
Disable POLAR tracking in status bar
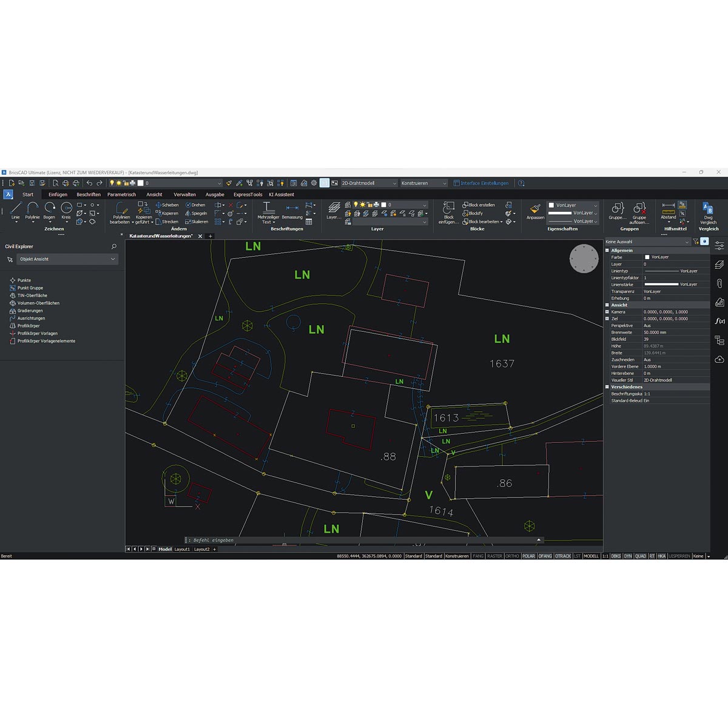click(x=528, y=556)
